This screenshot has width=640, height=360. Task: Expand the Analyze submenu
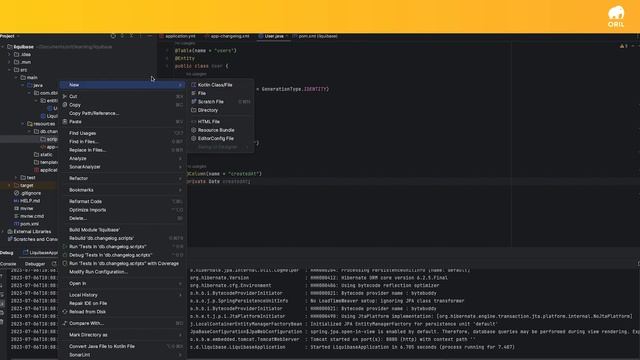(122, 158)
